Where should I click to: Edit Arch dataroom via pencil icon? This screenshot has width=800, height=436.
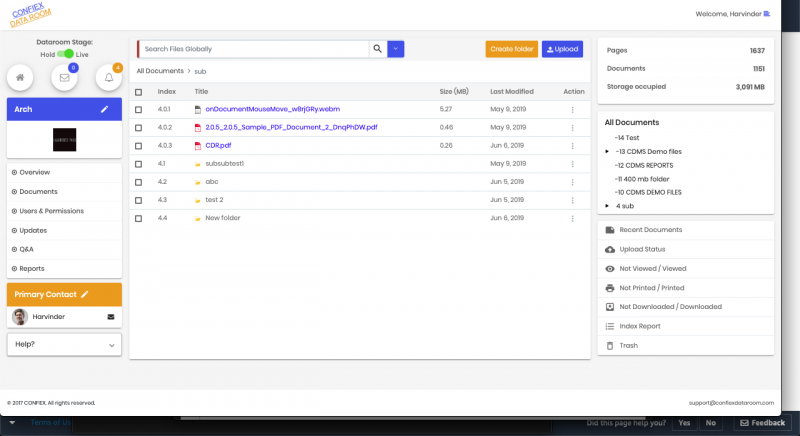click(x=105, y=109)
